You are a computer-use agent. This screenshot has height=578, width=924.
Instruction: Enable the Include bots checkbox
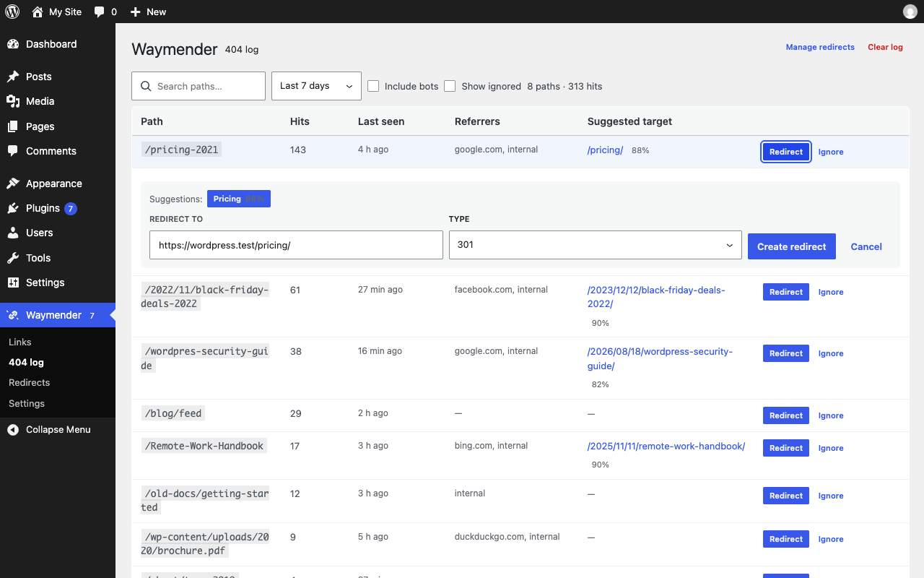[373, 86]
